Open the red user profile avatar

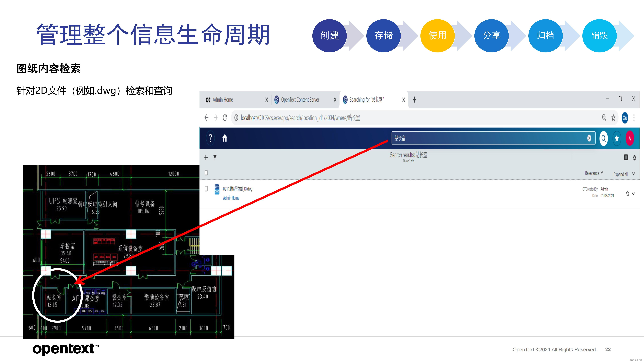coord(630,138)
